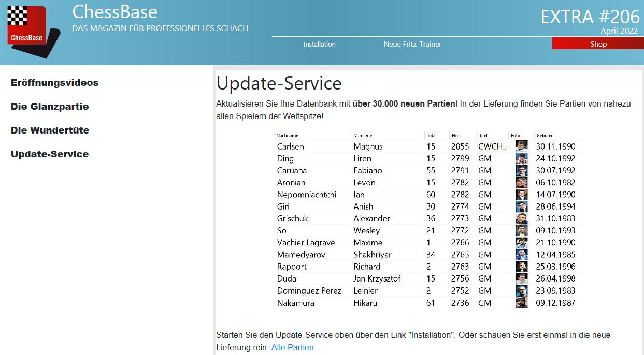Click the Nachname column header
The height and width of the screenshot is (355, 644).
coord(288,136)
